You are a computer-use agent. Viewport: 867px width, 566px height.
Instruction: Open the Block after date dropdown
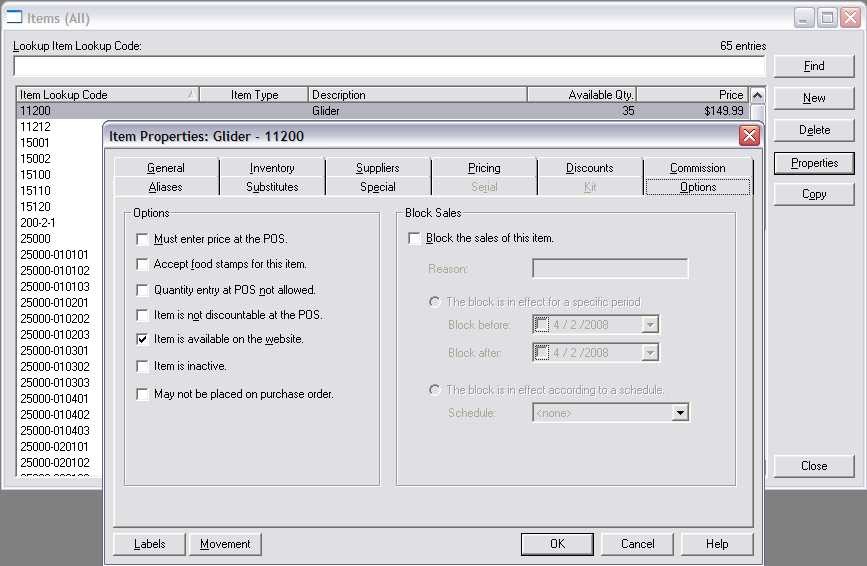coord(650,353)
